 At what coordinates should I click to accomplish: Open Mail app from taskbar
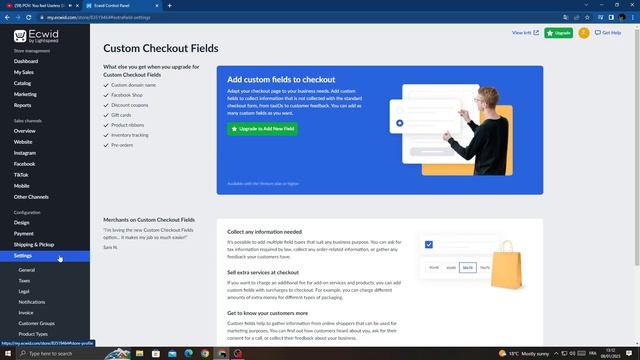coord(172,353)
